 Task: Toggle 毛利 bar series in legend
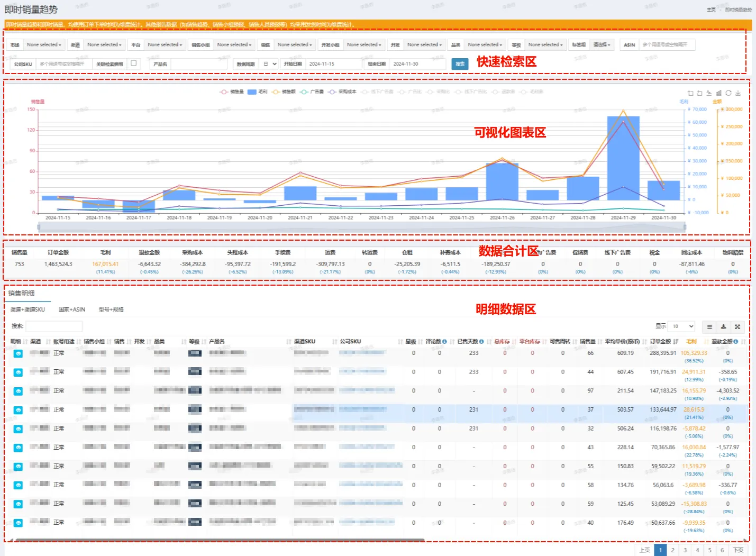[258, 92]
